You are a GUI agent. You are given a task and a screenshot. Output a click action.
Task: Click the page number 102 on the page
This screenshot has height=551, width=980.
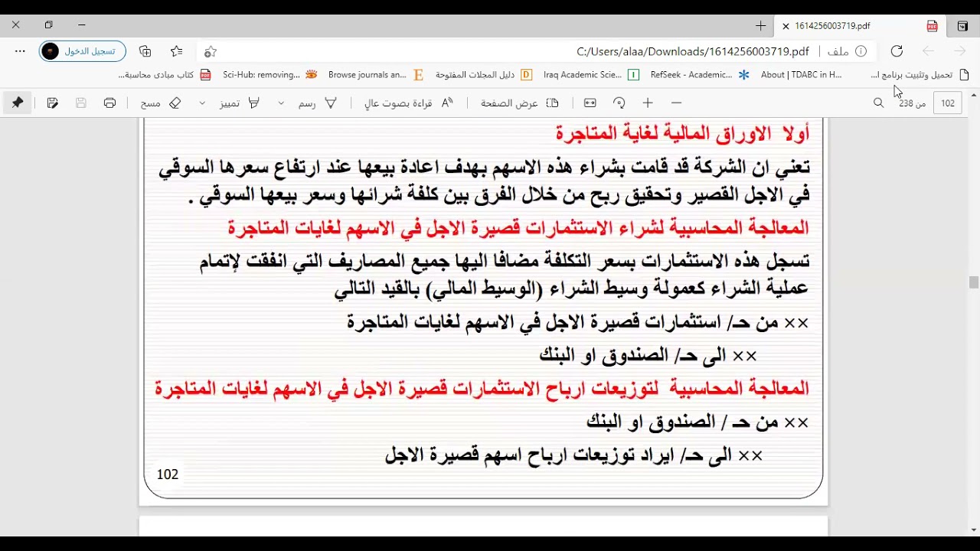coord(168,474)
